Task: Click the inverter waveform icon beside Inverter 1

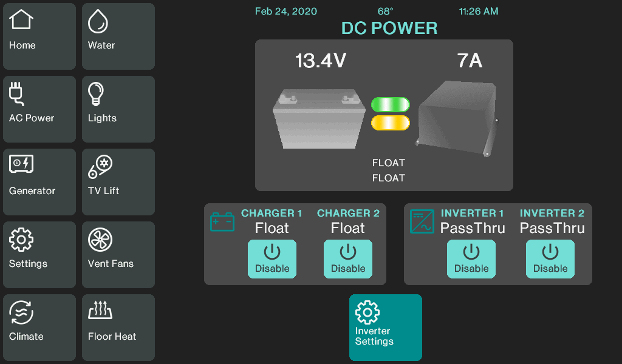Action: [422, 221]
